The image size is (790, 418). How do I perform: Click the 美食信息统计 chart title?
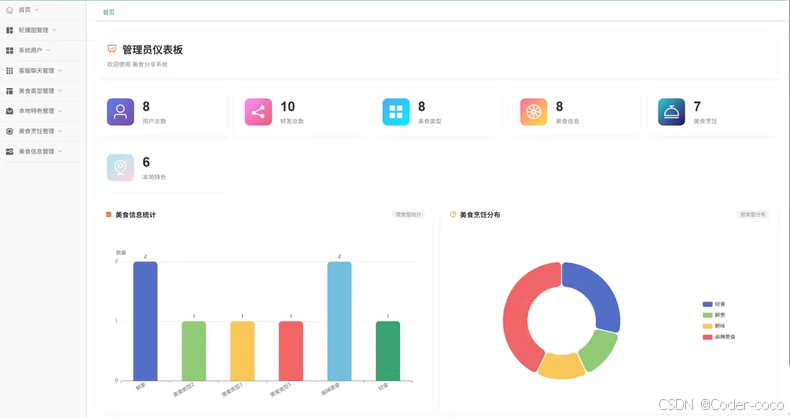[x=136, y=215]
